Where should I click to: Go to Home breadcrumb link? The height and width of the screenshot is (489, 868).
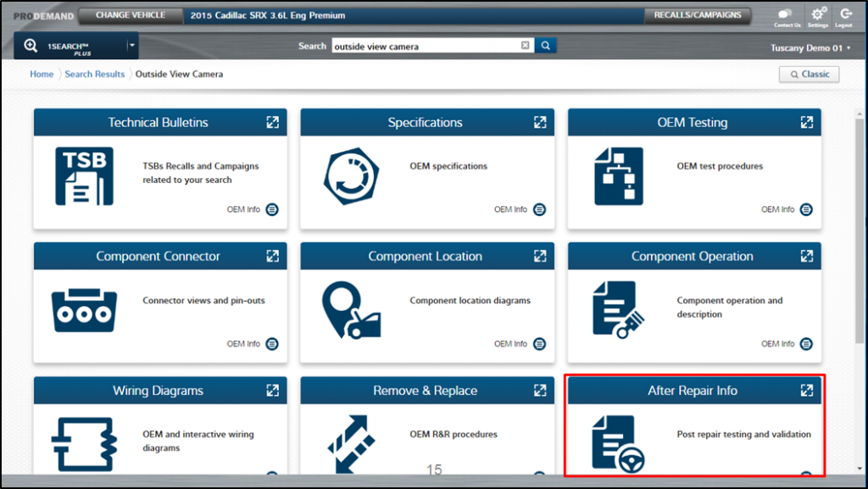click(x=42, y=75)
